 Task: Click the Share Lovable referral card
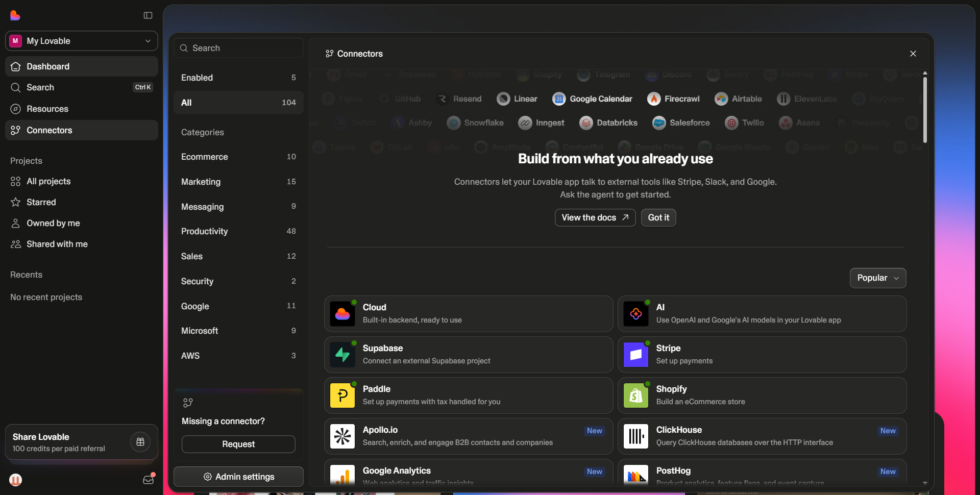click(82, 442)
